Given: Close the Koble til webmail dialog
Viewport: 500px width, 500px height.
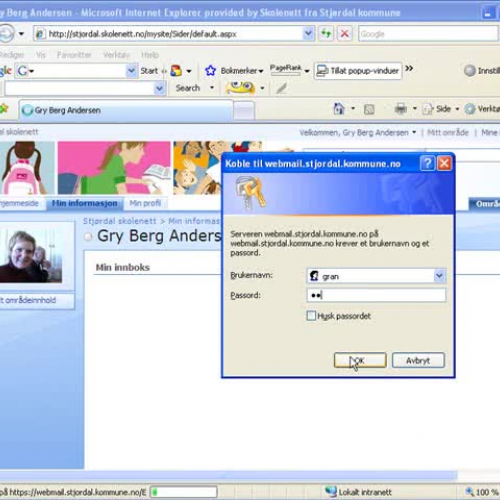Looking at the screenshot, I should point(444,163).
